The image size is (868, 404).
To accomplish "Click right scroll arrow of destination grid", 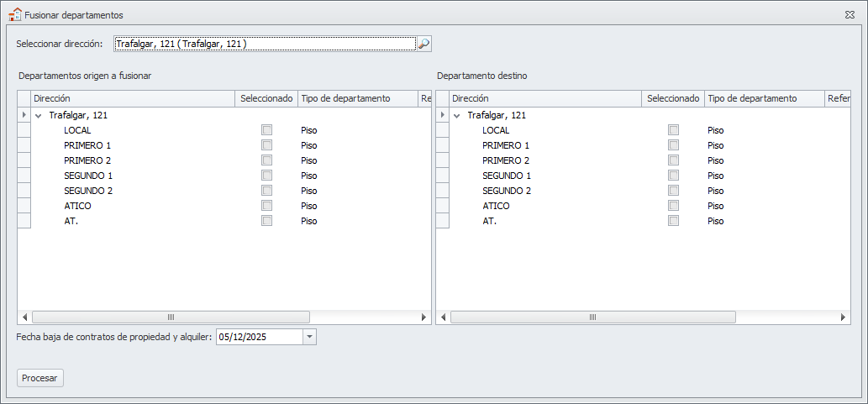I will coord(844,317).
